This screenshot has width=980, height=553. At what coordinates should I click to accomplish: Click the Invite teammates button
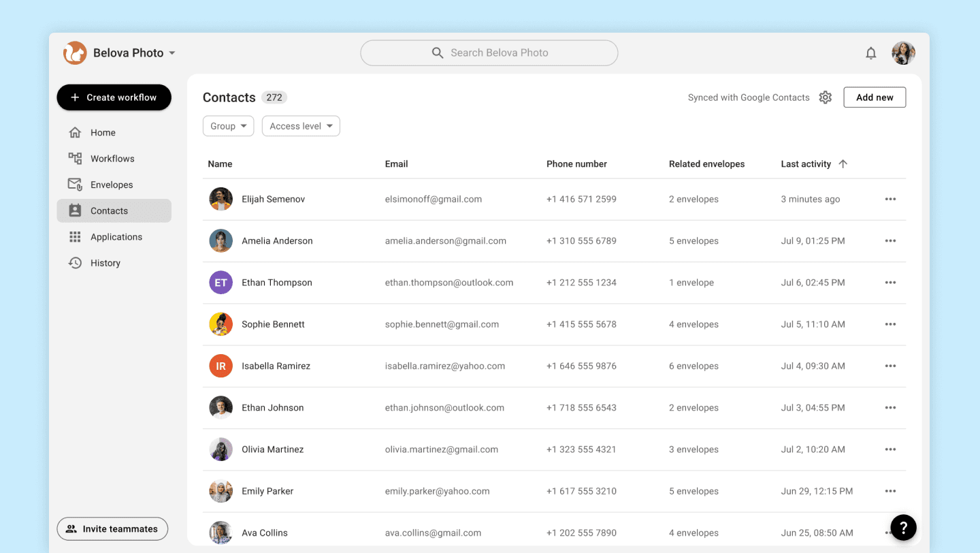pyautogui.click(x=112, y=529)
